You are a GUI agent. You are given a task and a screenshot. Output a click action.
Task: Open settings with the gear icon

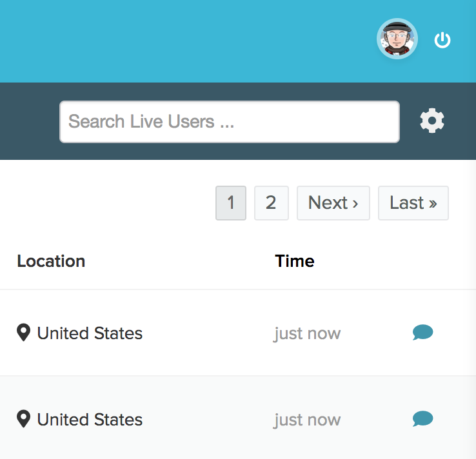point(432,121)
